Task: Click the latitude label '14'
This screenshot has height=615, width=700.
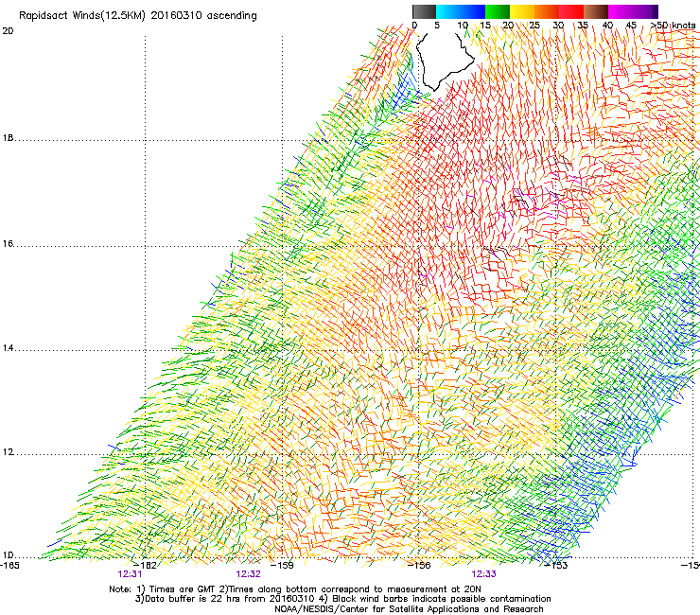Action: (8, 348)
